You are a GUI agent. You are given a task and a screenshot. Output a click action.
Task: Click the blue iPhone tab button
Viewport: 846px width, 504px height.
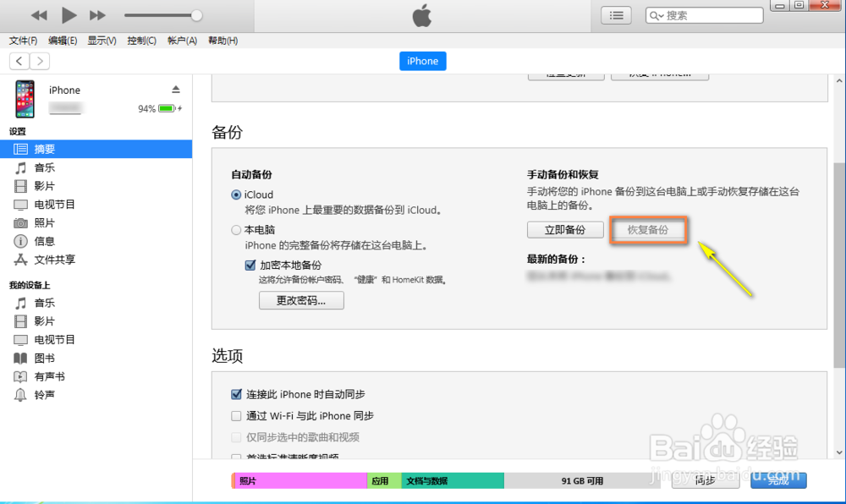pyautogui.click(x=422, y=61)
